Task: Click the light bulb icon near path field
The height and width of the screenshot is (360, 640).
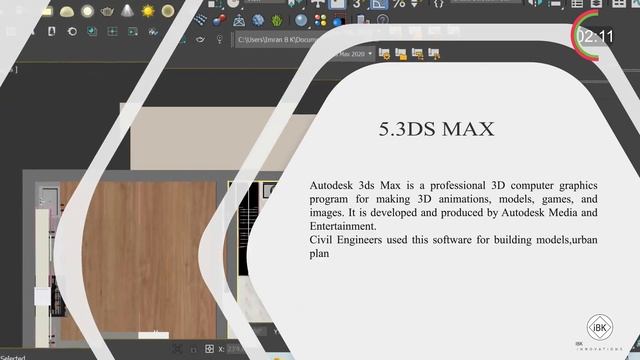Action: click(x=220, y=39)
